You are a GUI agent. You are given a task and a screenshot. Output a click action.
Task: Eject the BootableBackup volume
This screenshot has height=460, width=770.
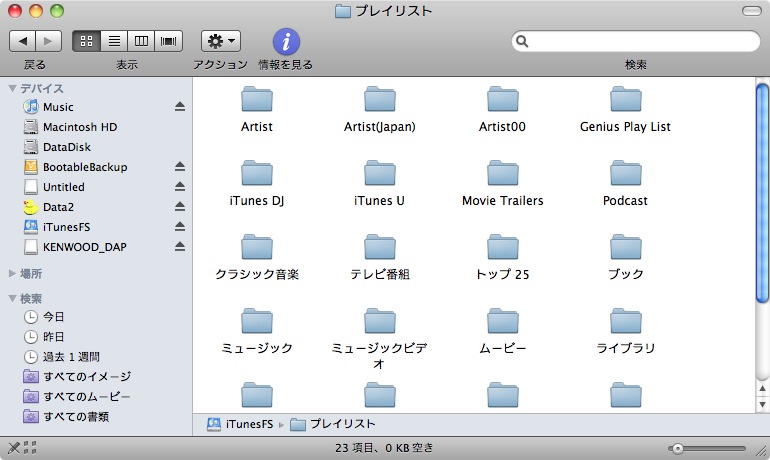click(x=180, y=167)
